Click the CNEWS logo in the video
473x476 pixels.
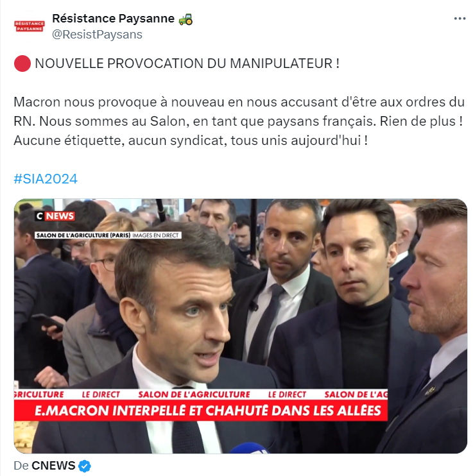click(55, 216)
